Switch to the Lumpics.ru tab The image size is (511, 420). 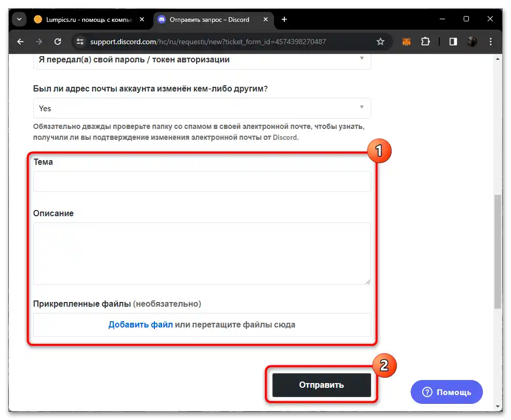click(89, 20)
